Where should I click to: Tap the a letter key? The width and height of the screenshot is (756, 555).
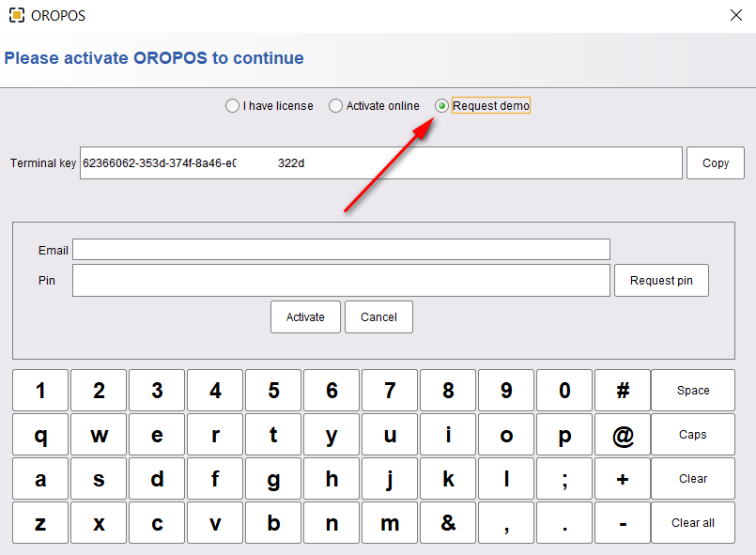pos(40,478)
